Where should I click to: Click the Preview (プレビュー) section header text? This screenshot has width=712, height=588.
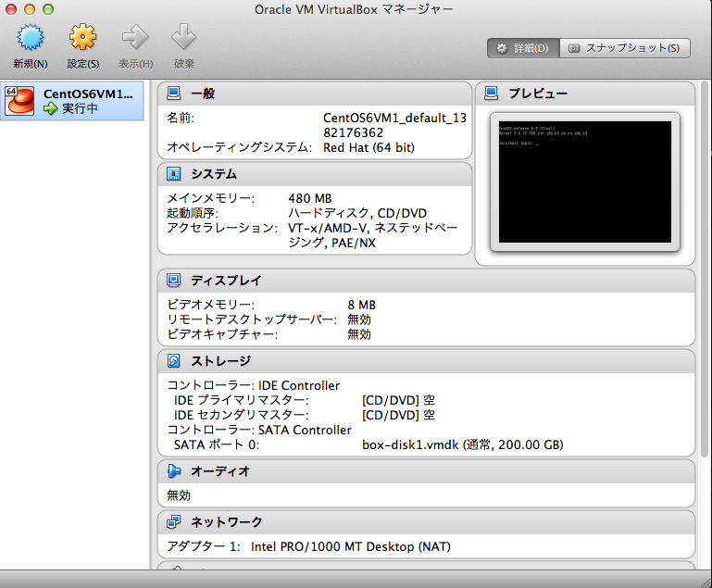pyautogui.click(x=538, y=94)
